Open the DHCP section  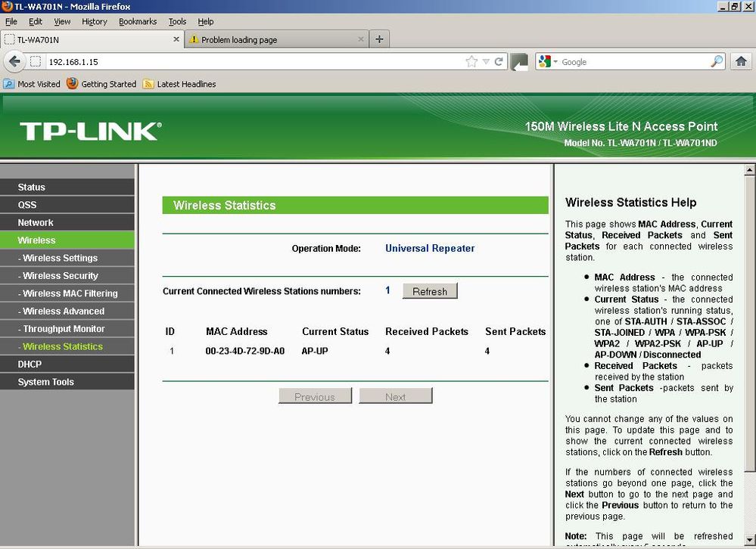point(67,364)
